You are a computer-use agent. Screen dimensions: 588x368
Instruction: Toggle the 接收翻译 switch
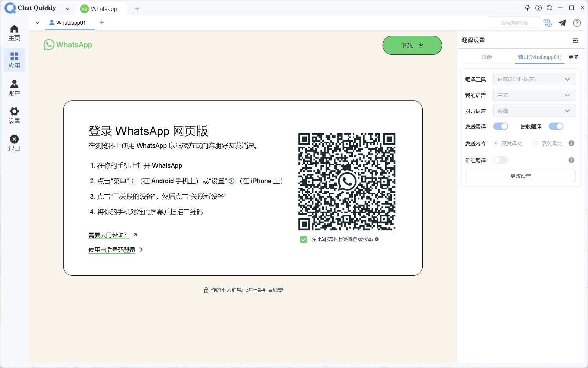tap(556, 126)
